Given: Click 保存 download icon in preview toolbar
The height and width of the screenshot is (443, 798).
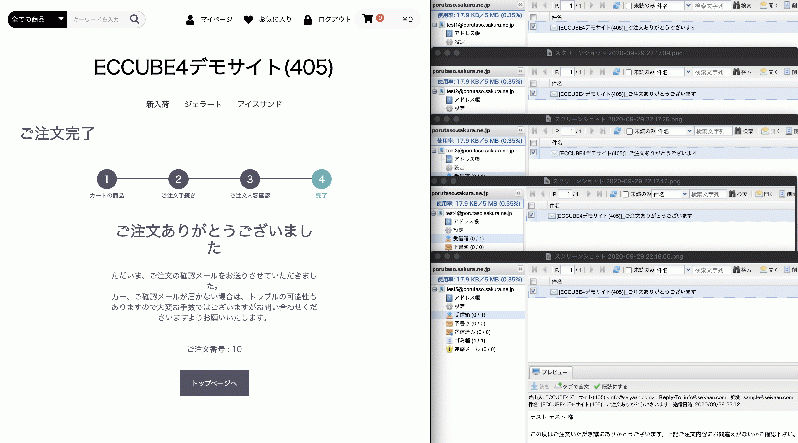Looking at the screenshot, I should tap(540, 386).
